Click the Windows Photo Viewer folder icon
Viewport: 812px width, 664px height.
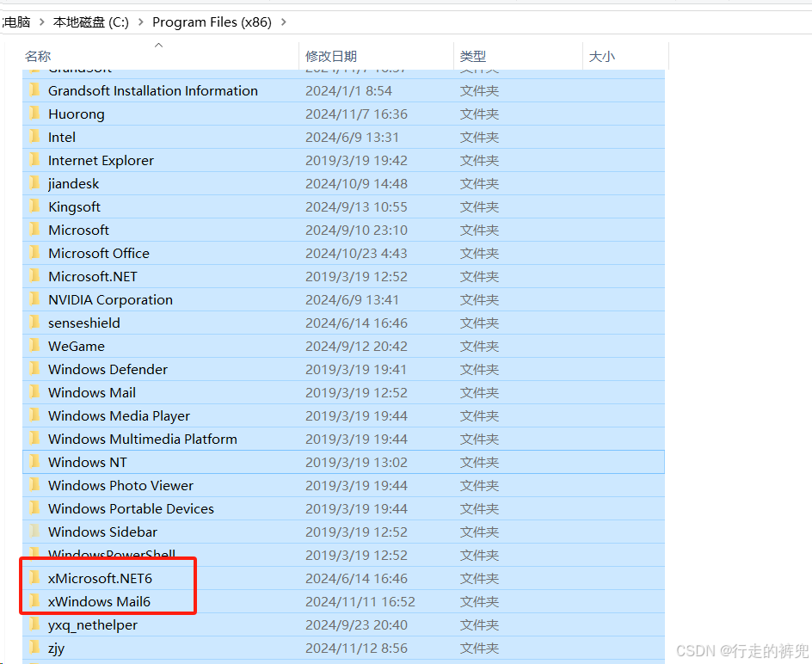point(34,485)
